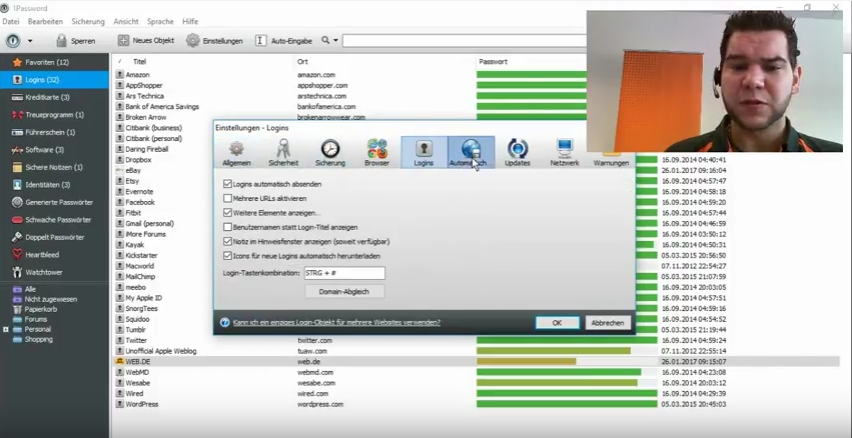Check Benutzernamen statt Login-Titel anzeigen

pos(228,227)
